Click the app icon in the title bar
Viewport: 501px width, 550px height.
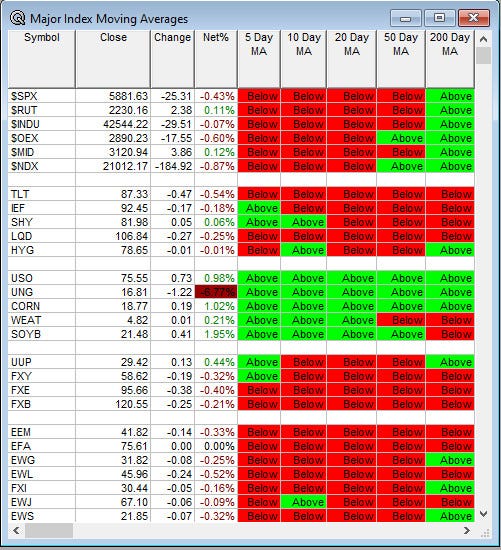(17, 18)
